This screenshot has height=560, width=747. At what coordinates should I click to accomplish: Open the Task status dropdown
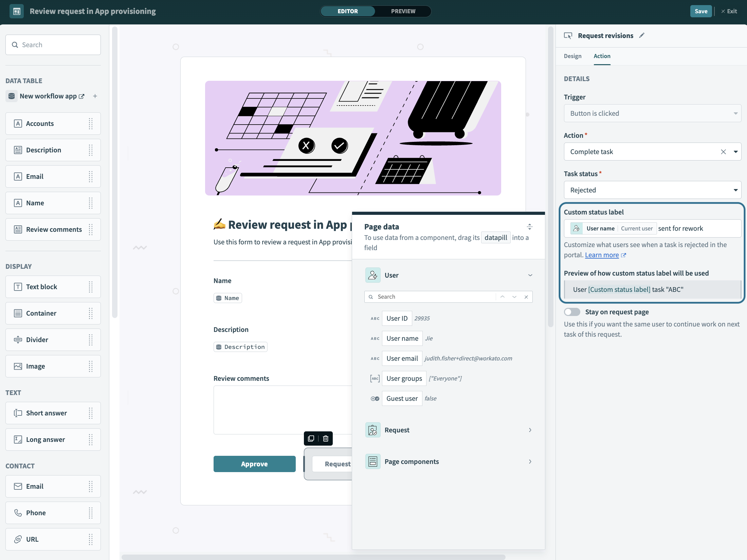(x=735, y=190)
